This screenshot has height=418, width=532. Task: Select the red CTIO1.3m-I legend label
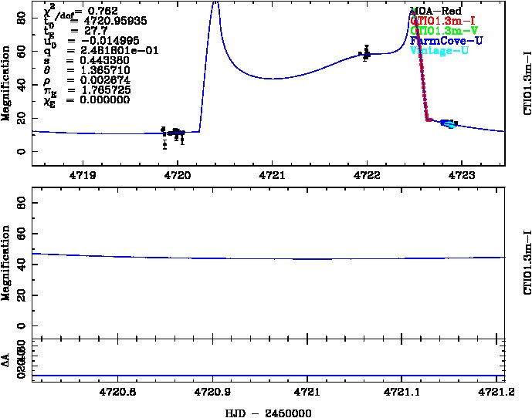click(x=441, y=22)
